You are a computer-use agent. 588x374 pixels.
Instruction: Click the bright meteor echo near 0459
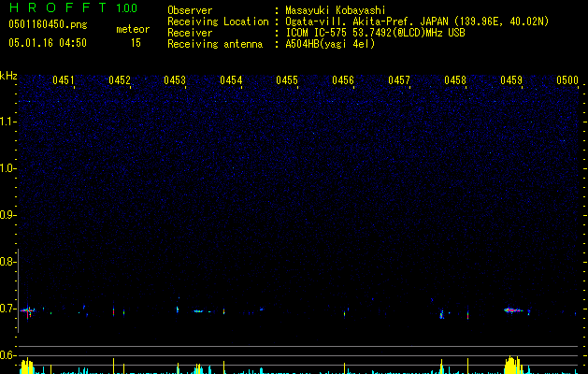point(513,310)
